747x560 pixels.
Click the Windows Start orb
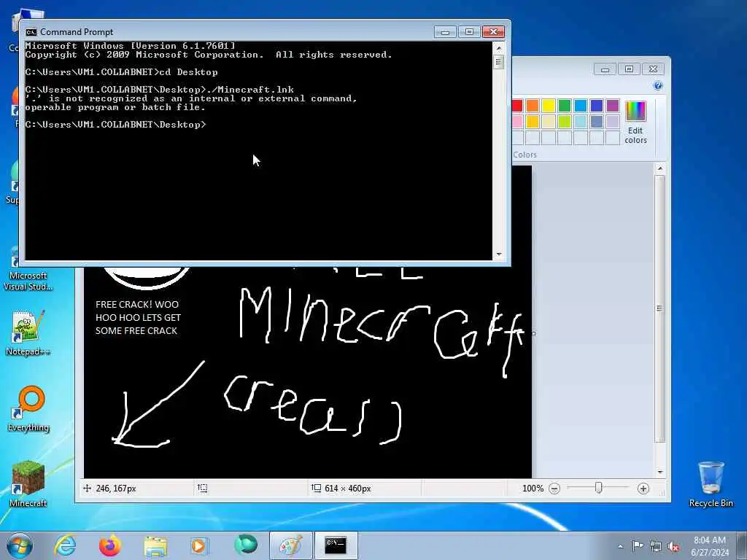(20, 545)
